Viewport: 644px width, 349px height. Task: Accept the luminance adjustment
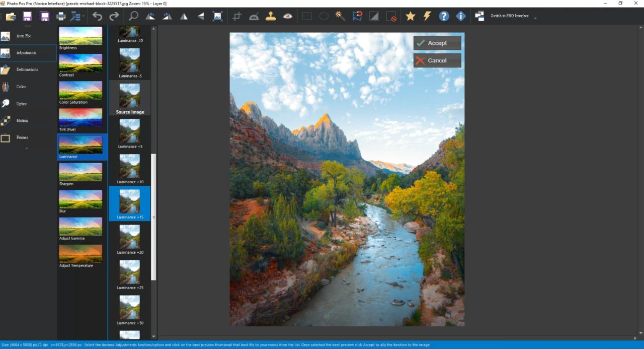click(437, 43)
